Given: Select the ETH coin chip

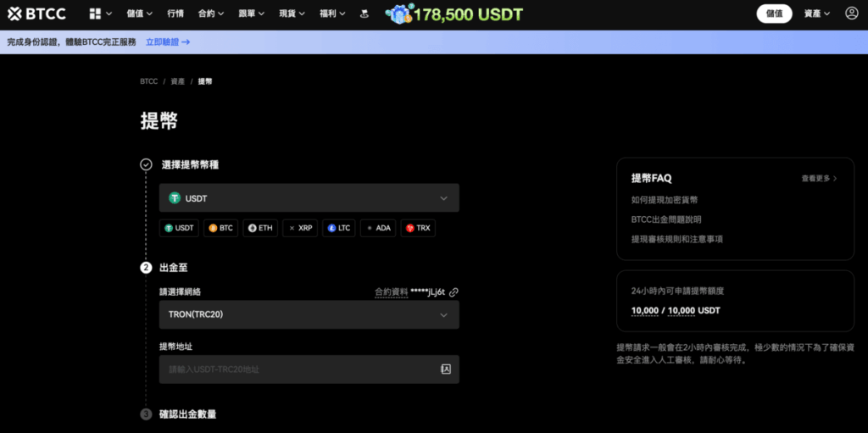Looking at the screenshot, I should point(260,228).
